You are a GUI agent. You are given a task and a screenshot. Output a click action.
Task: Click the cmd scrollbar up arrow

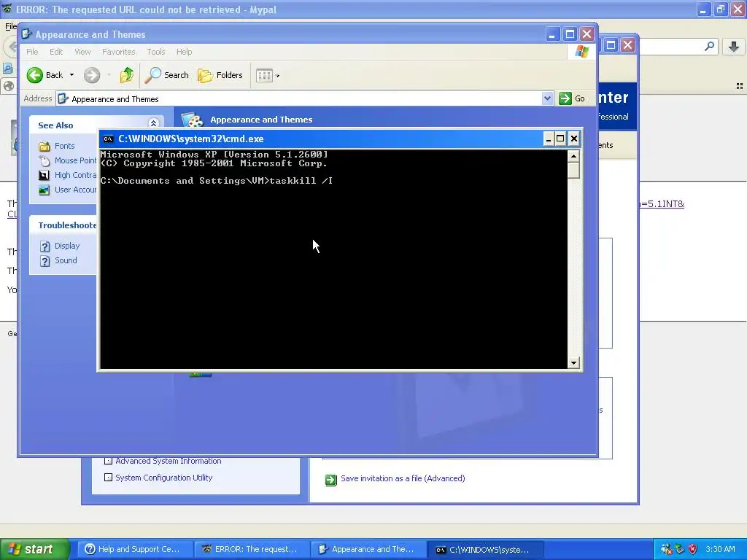pos(573,156)
